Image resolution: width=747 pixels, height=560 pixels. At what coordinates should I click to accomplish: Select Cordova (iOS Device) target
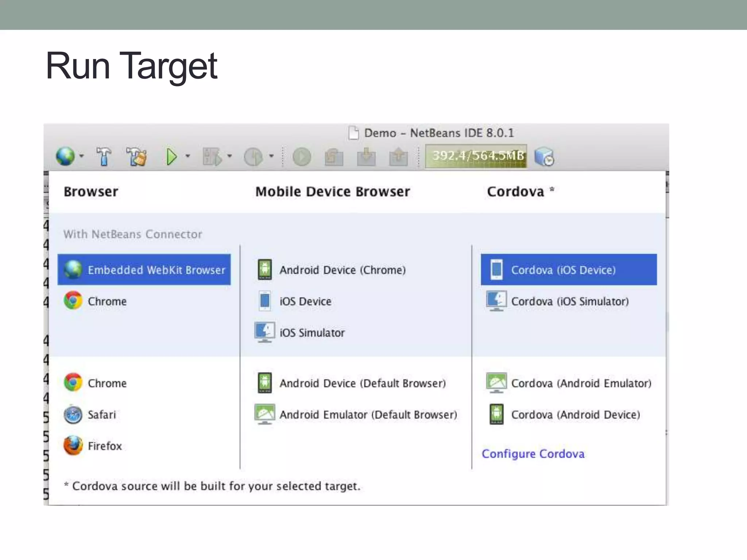coord(569,269)
